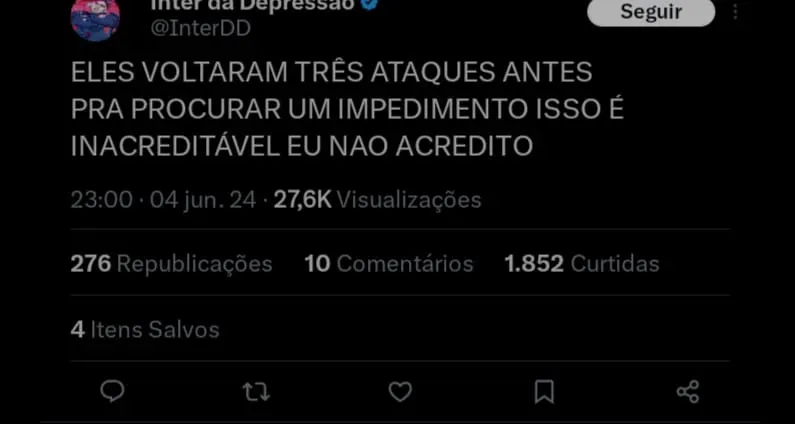Open the 4 Itens Salvos details
795x424 pixels.
[x=145, y=330]
